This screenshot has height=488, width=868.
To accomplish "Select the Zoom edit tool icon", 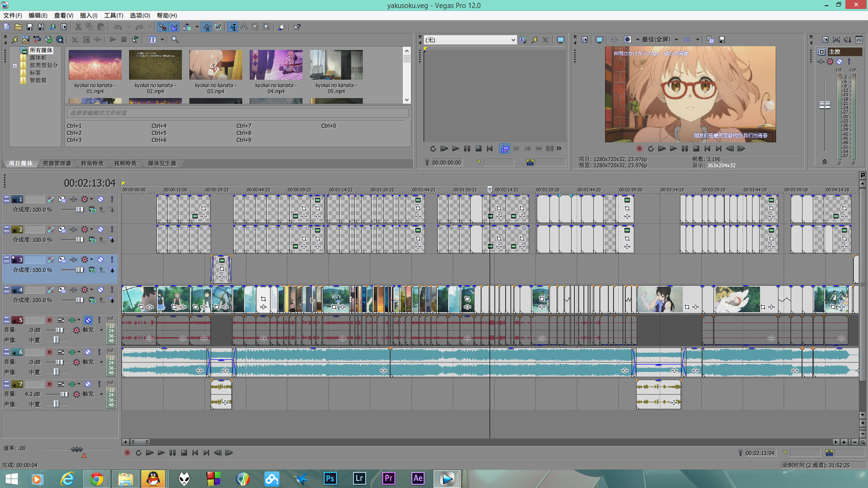I will tap(267, 27).
